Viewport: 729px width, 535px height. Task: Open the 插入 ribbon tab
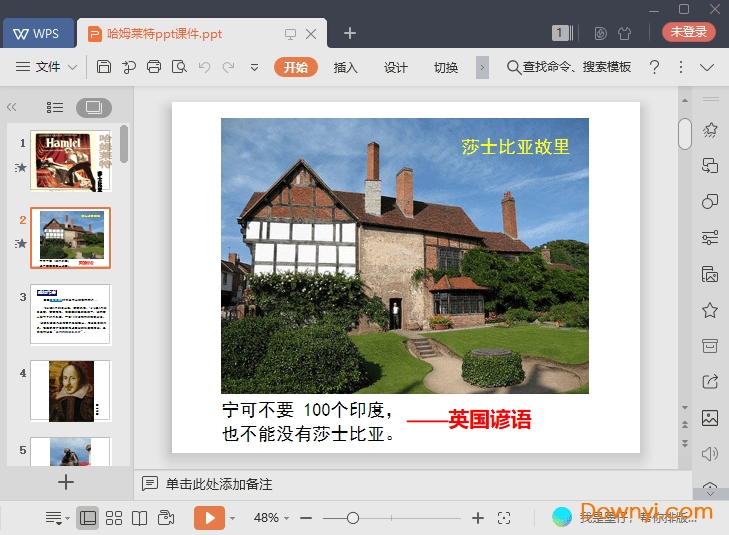(345, 68)
